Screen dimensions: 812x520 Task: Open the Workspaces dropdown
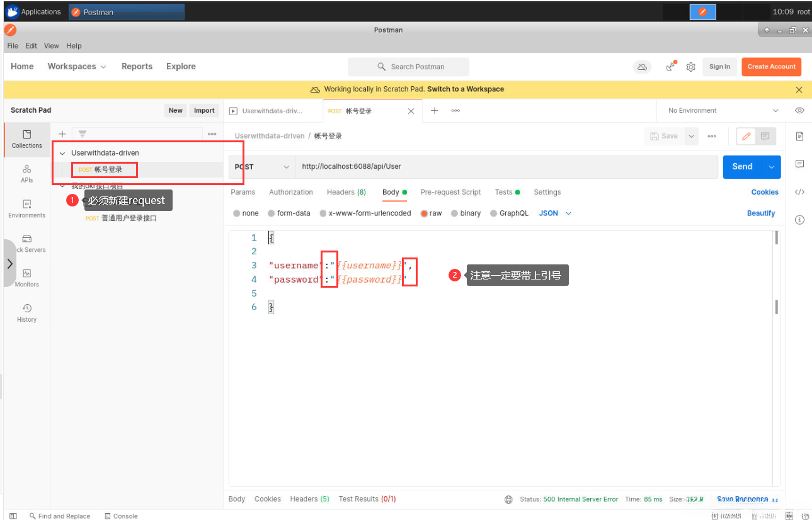click(77, 67)
